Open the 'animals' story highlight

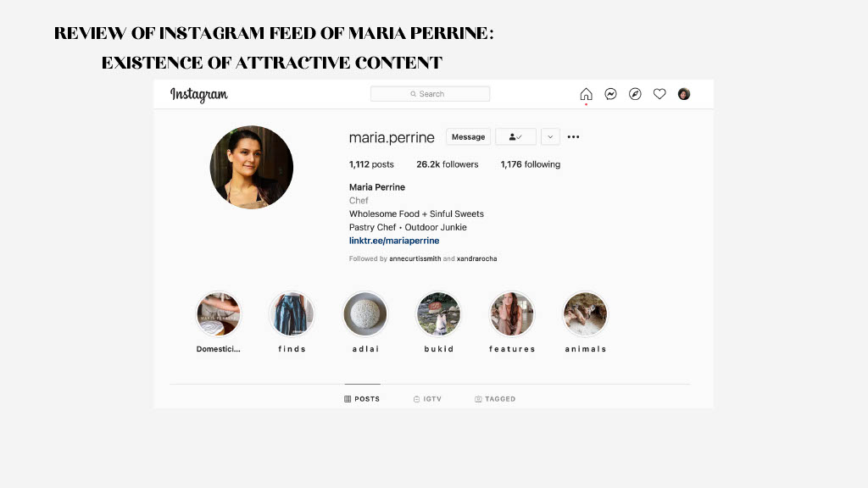coord(585,313)
